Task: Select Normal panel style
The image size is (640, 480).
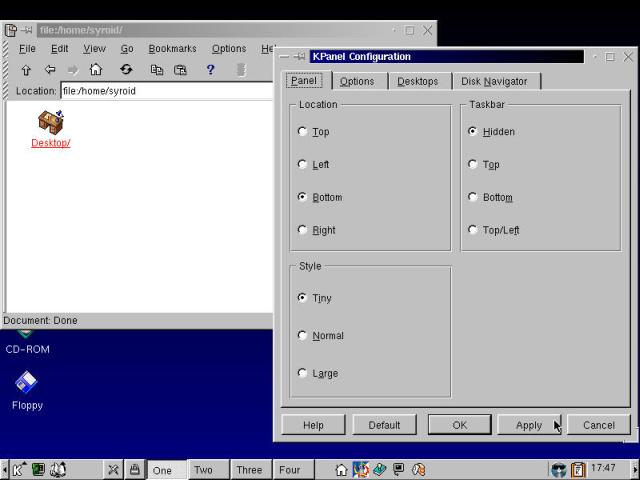Action: [303, 336]
